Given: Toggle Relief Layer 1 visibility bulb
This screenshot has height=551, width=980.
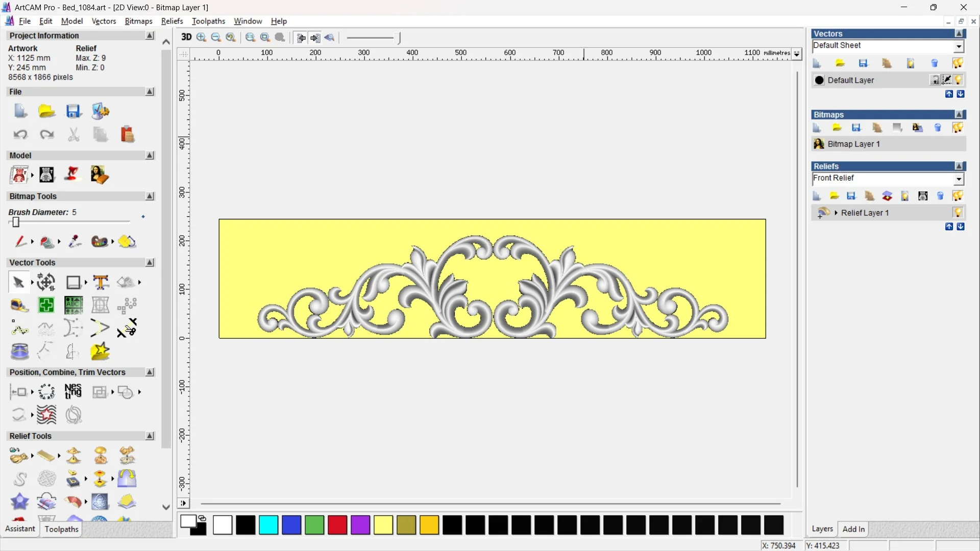Looking at the screenshot, I should coord(958,213).
